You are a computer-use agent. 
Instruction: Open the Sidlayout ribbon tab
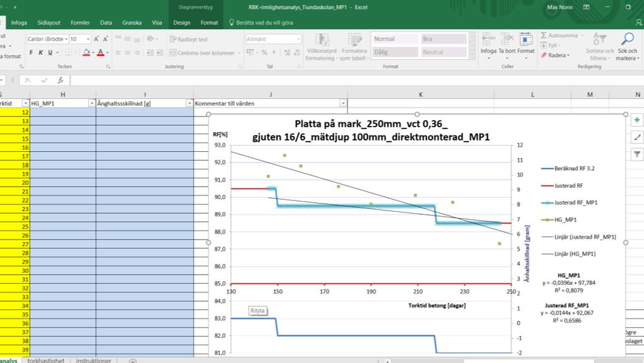49,23
